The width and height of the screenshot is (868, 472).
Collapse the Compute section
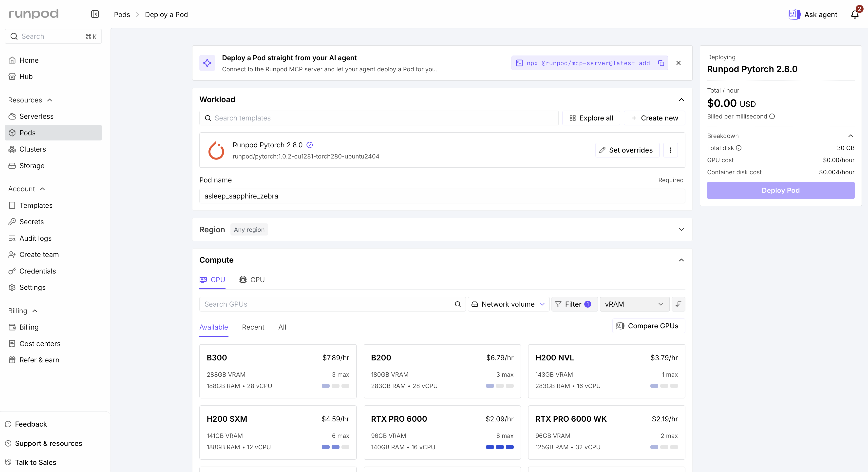coord(681,260)
